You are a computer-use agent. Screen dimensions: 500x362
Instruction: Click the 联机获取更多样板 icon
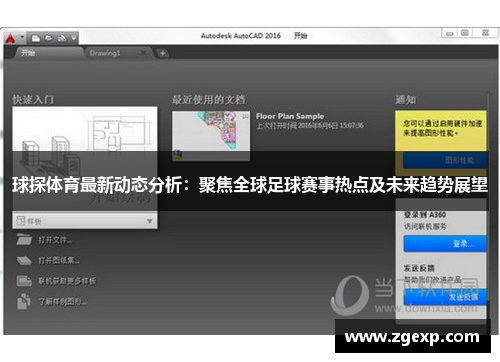pyautogui.click(x=24, y=281)
